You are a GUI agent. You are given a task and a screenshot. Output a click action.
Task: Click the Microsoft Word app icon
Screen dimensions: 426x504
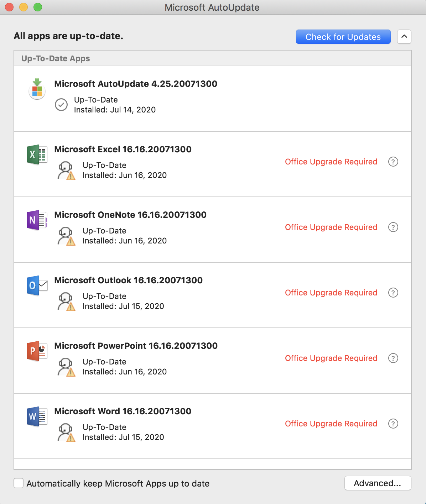(x=37, y=416)
